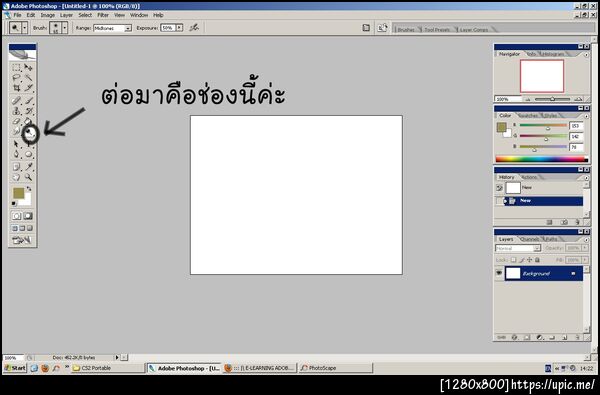The image size is (600, 395).
Task: Select the Eyedropper tool
Action: click(x=28, y=167)
